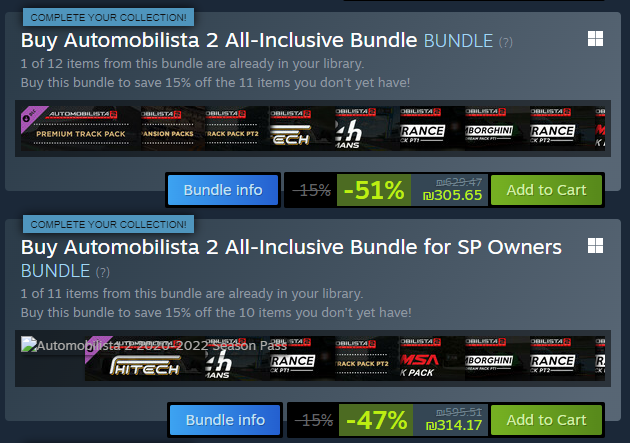This screenshot has width=630, height=443.
Task: Open the Premium Track Pack DLC thumbnail
Action: coord(80,128)
